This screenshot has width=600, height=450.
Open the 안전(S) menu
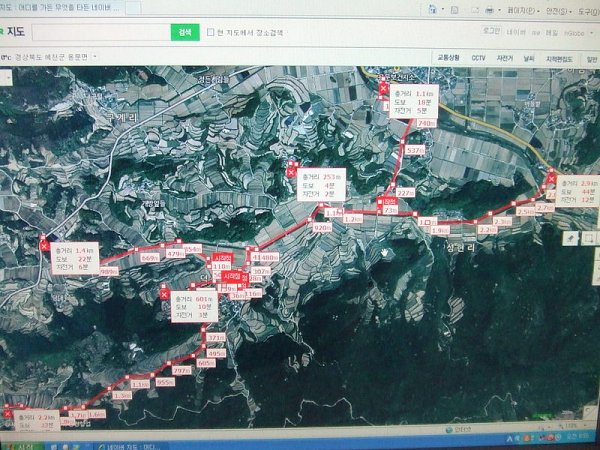[x=557, y=11]
